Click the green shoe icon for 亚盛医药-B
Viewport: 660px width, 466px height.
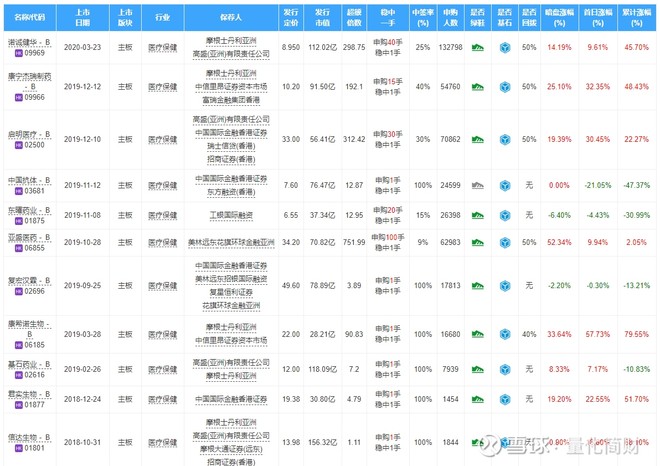pos(478,242)
